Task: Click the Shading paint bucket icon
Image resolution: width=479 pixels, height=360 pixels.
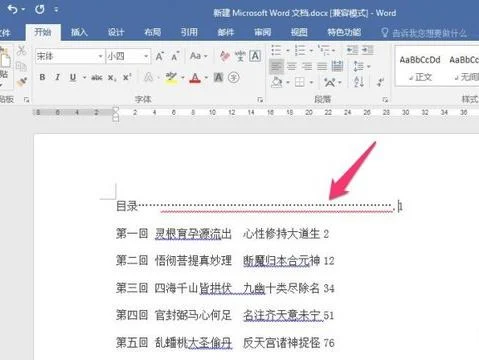Action: pyautogui.click(x=277, y=82)
